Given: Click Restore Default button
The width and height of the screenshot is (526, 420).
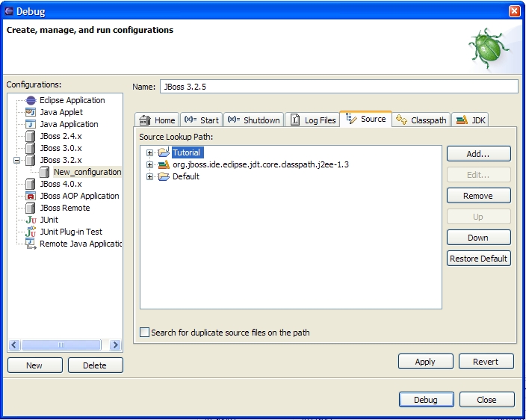Looking at the screenshot, I should click(479, 259).
